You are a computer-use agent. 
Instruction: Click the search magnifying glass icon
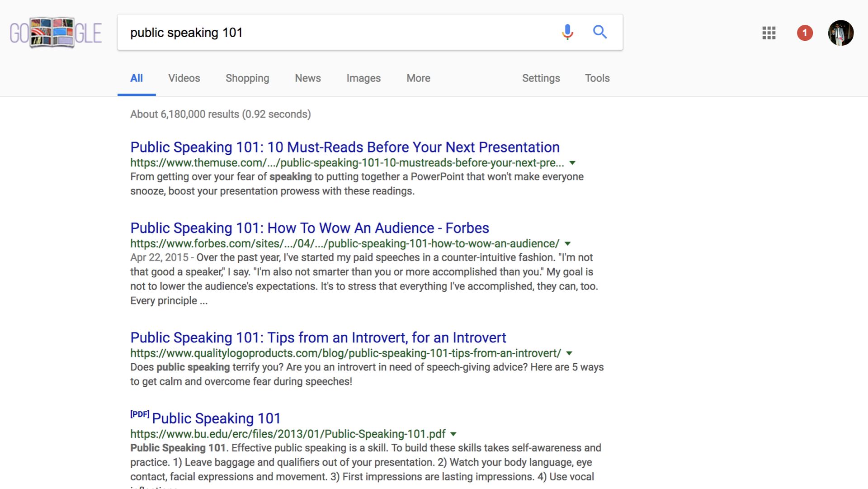point(600,32)
